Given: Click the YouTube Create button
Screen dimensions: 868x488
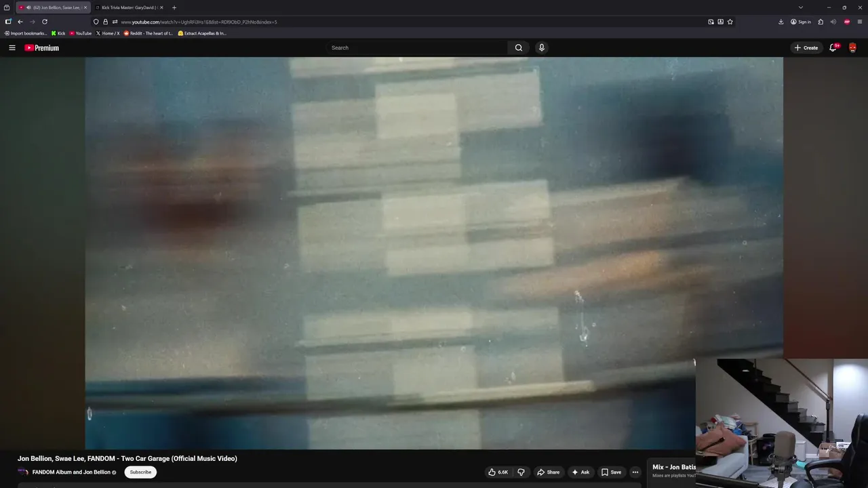Looking at the screenshot, I should 806,47.
